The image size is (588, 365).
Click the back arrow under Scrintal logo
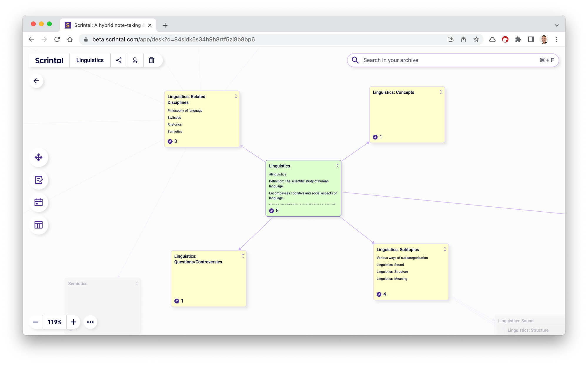(36, 81)
